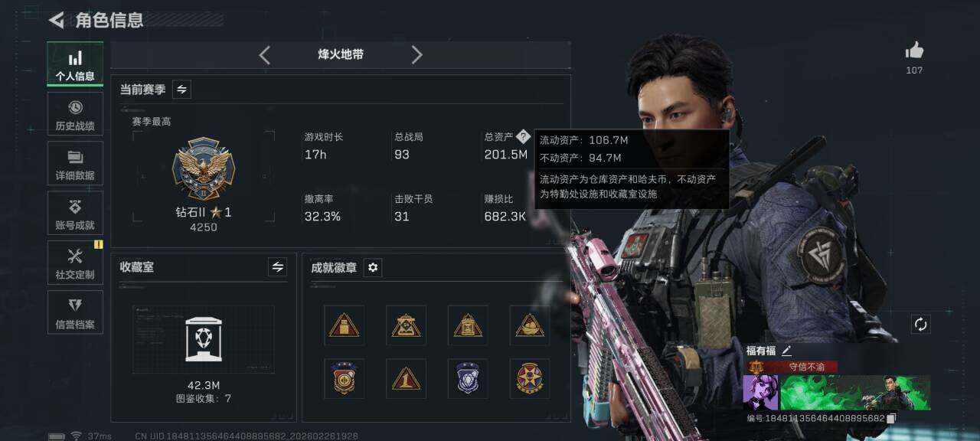This screenshot has height=441, width=980.
Task: Open the 账号成就 account achievements tab
Action: pyautogui.click(x=75, y=214)
